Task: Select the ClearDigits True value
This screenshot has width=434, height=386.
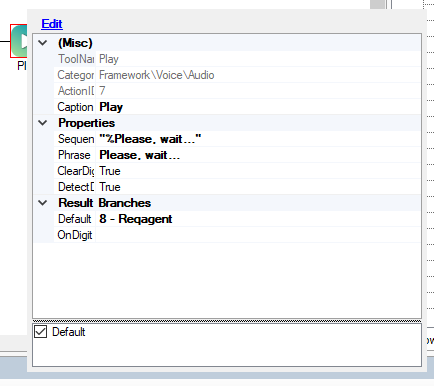Action: [x=258, y=171]
